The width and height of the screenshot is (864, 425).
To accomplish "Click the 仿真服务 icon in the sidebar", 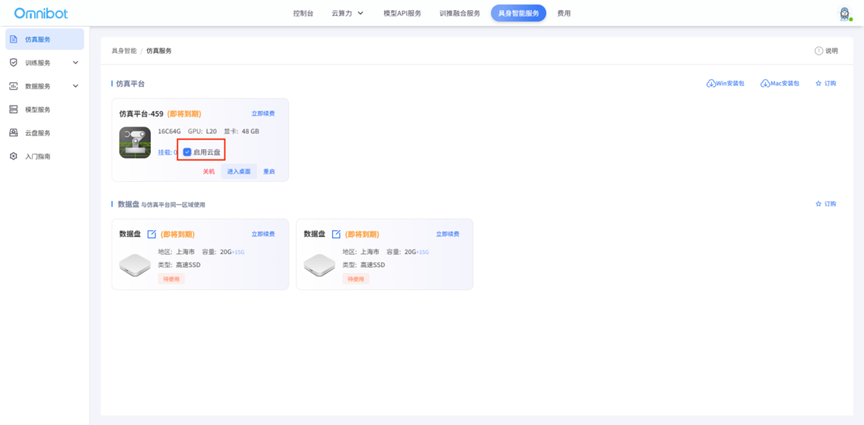I will (x=14, y=39).
